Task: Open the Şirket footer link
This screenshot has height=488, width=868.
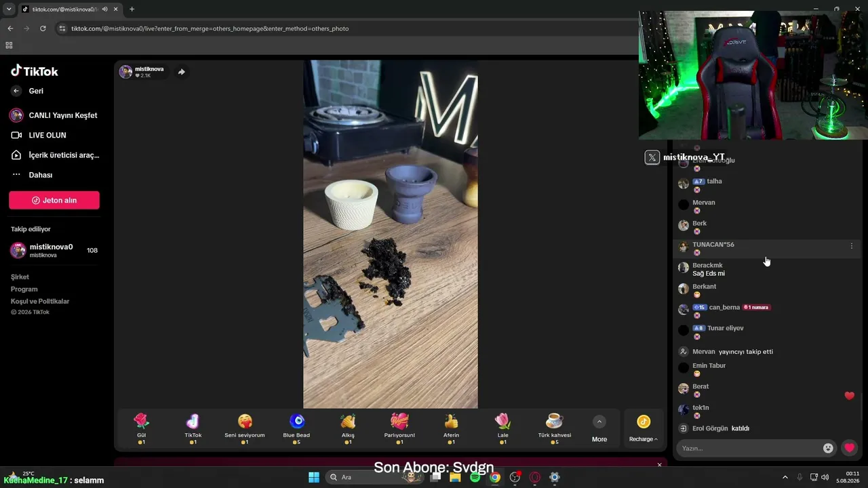Action: pos(20,277)
